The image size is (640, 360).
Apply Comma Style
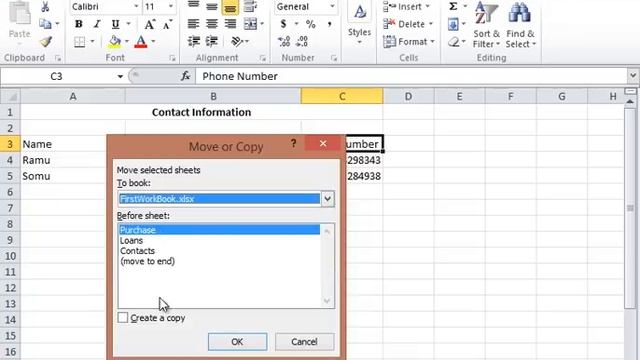329,24
